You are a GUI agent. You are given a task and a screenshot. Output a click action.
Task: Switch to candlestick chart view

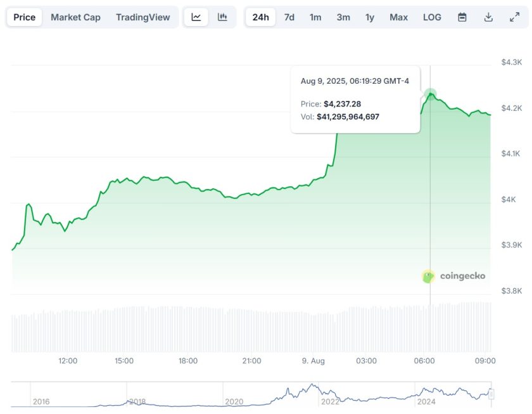(222, 17)
